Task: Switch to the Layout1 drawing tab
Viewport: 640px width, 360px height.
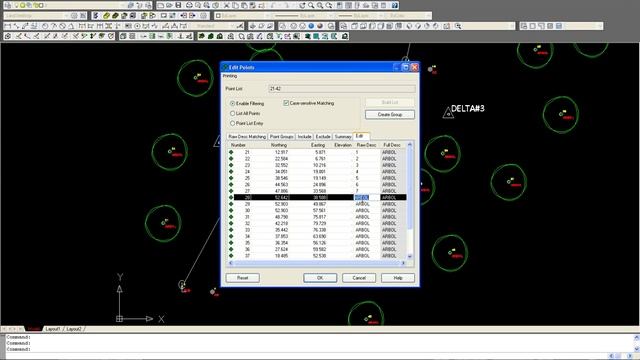Action: (53, 329)
